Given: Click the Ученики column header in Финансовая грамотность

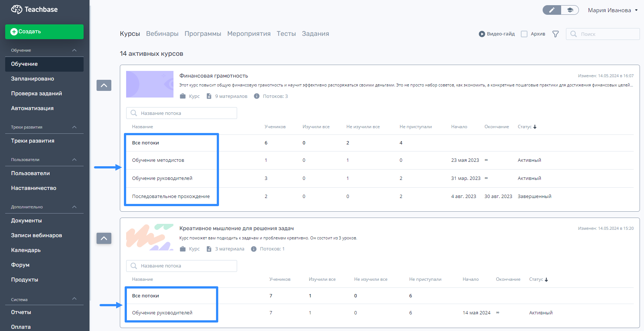Looking at the screenshot, I should 275,127.
